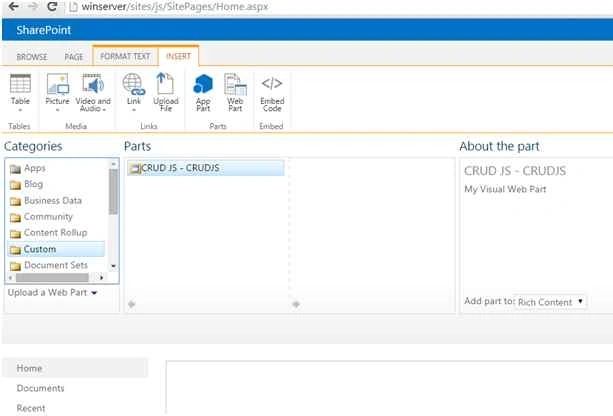Click categories list scroll-down arrow

[x=113, y=266]
